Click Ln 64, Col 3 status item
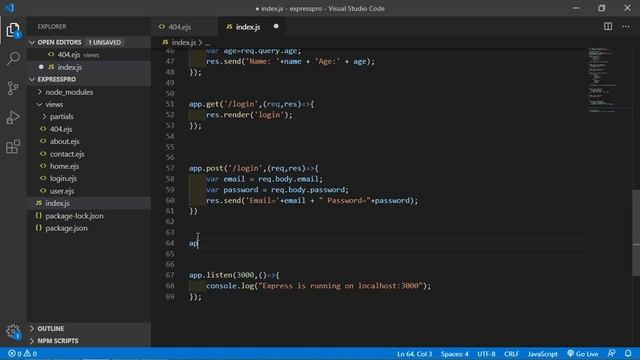 tap(414, 354)
